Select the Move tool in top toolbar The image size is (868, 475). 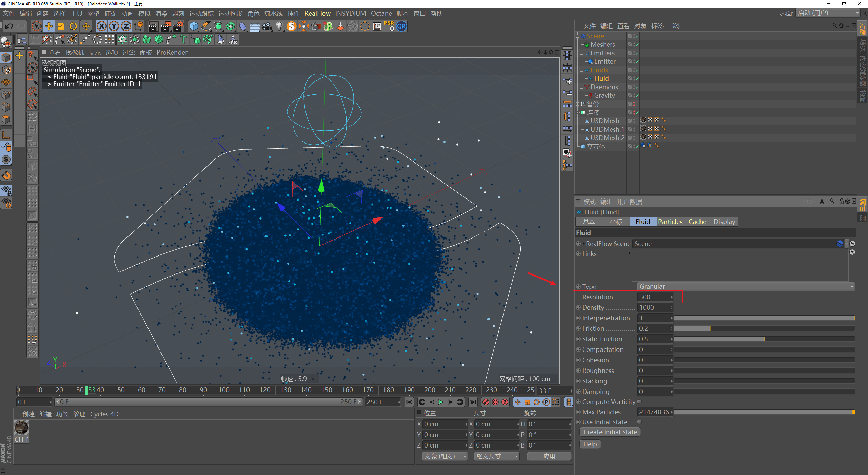point(48,26)
